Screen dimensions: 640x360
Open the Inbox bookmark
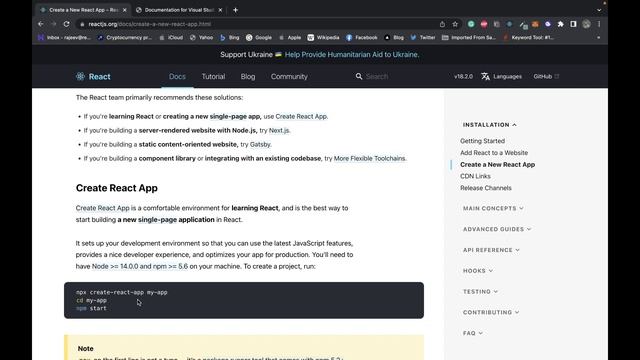[x=64, y=38]
